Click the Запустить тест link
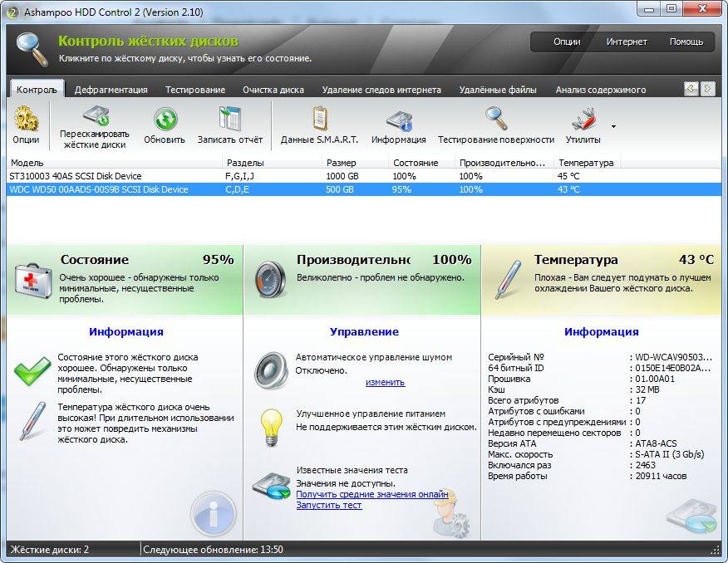 tap(329, 506)
